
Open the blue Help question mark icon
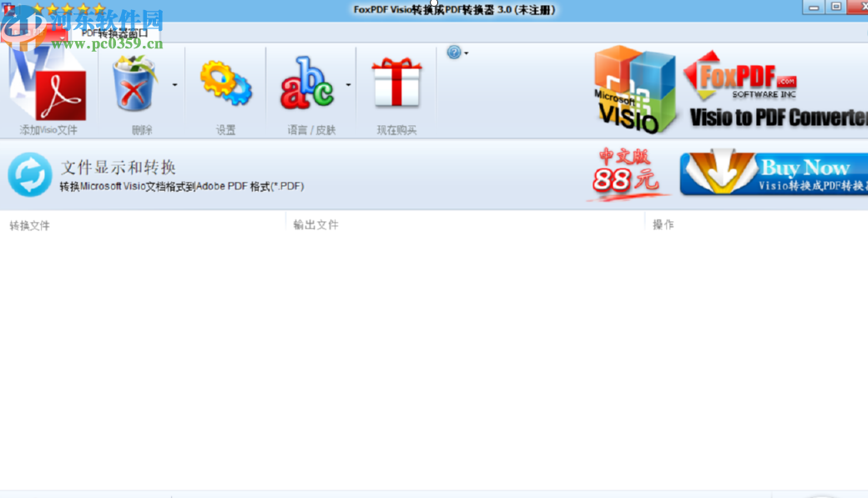(x=452, y=52)
